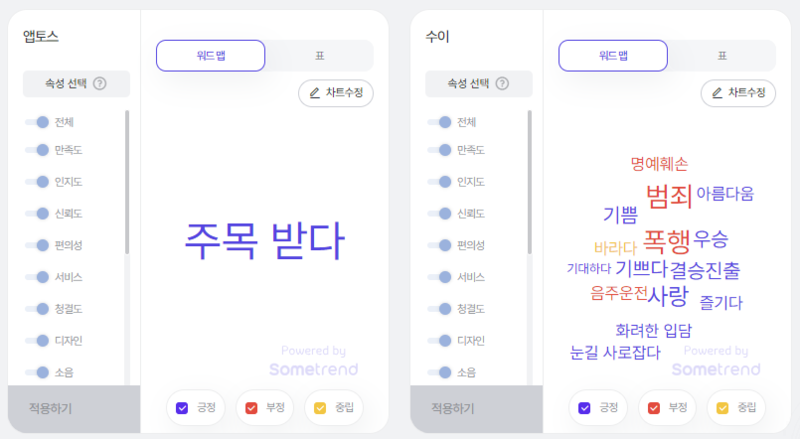Click the 앱토스 attribute list scrollbar

127,182
